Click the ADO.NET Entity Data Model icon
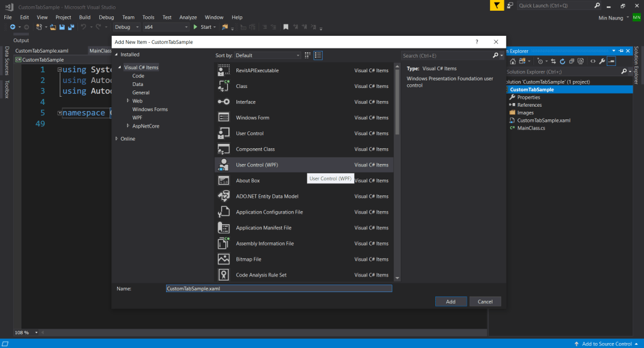The height and width of the screenshot is (348, 644). coord(223,196)
